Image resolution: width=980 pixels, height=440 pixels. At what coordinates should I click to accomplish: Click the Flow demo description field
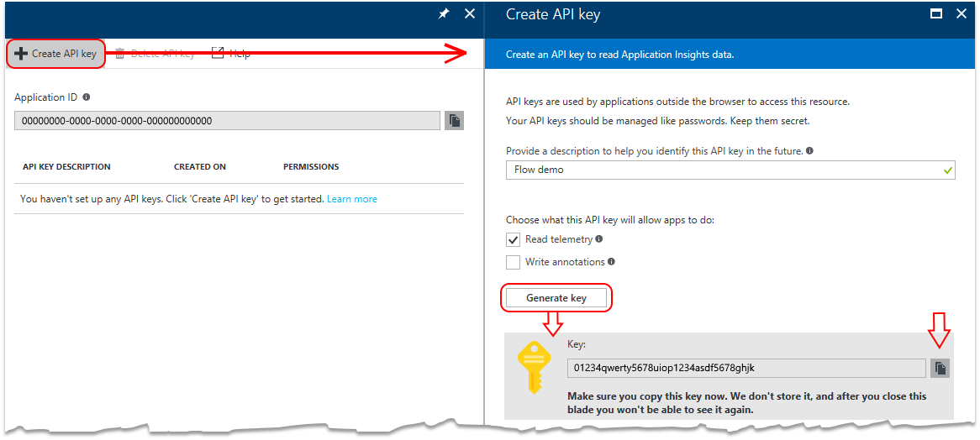[723, 170]
